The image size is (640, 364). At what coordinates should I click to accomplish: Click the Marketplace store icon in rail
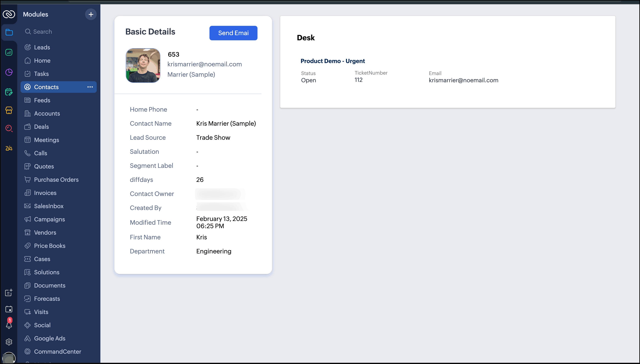9,110
